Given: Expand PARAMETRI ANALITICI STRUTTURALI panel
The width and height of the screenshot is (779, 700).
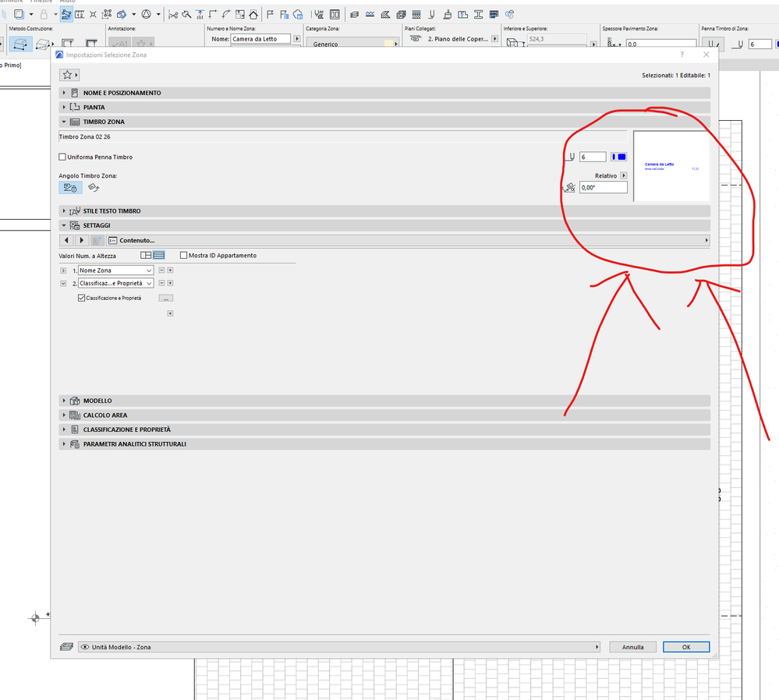Looking at the screenshot, I should tap(384, 444).
